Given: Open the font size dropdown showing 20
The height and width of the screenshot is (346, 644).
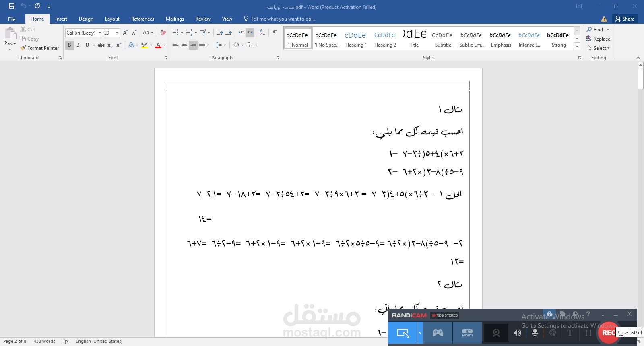Looking at the screenshot, I should tap(117, 33).
